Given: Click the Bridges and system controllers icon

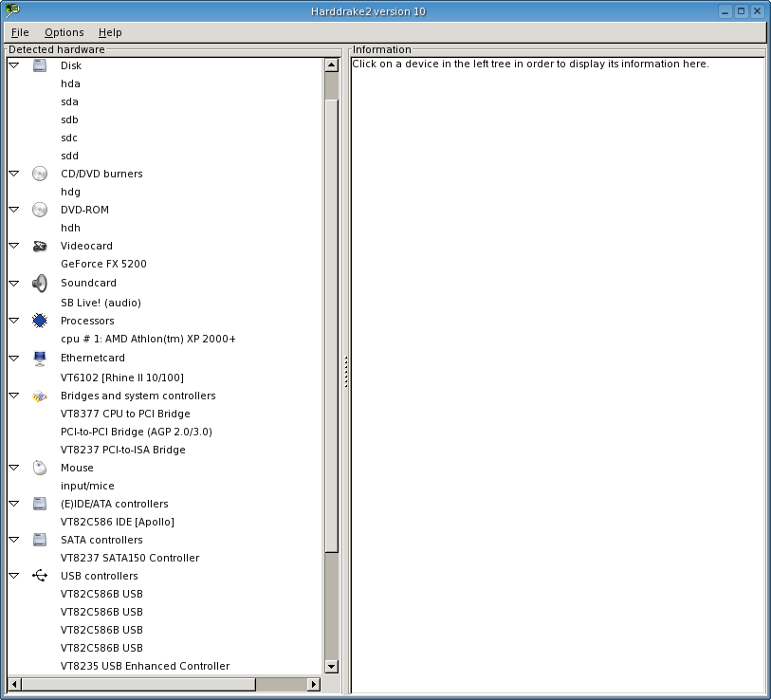Looking at the screenshot, I should point(39,396).
